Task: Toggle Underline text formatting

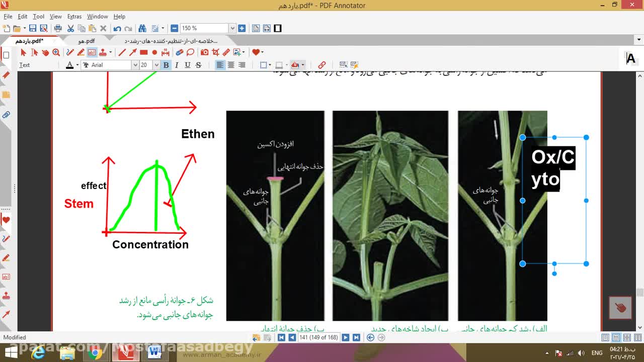Action: (187, 65)
